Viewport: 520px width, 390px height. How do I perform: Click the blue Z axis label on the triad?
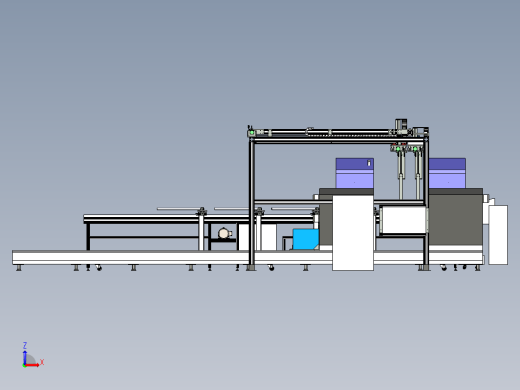25,345
